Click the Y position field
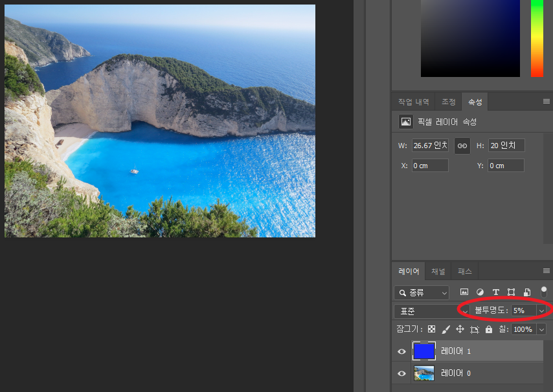 506,166
